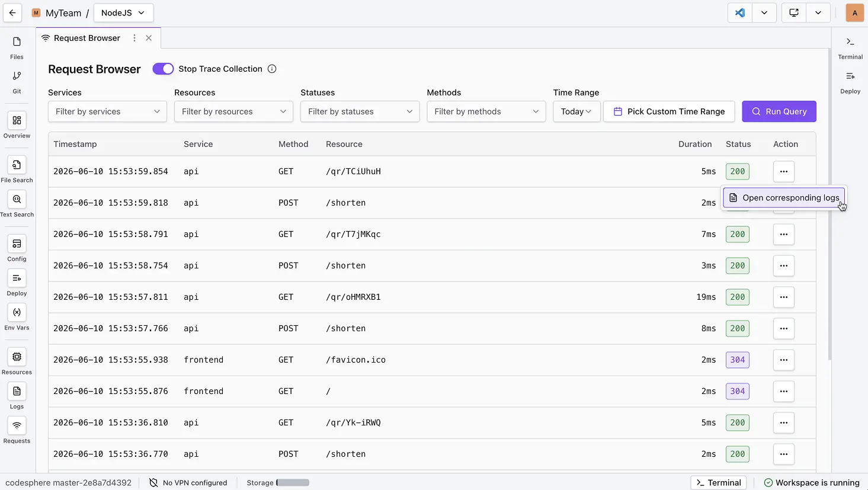Click the Terminal button in status bar
The image size is (868, 490).
point(718,483)
